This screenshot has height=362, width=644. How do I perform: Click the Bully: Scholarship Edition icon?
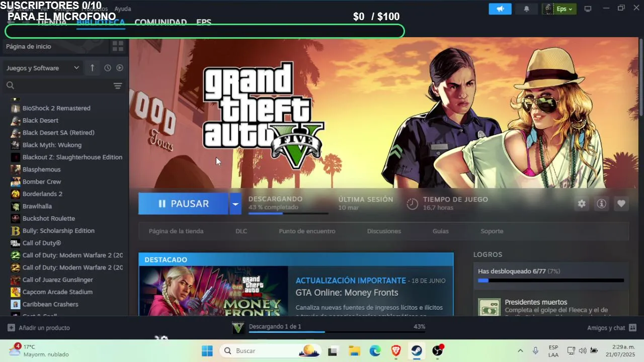point(16,231)
